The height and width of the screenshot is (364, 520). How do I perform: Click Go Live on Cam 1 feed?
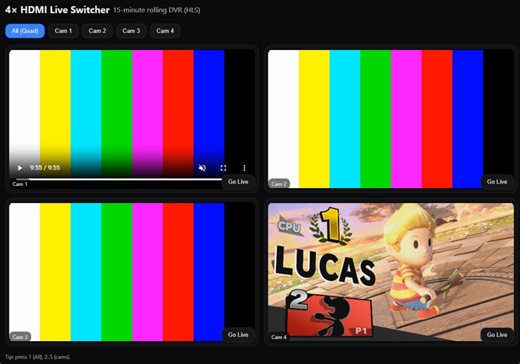pyautogui.click(x=238, y=182)
